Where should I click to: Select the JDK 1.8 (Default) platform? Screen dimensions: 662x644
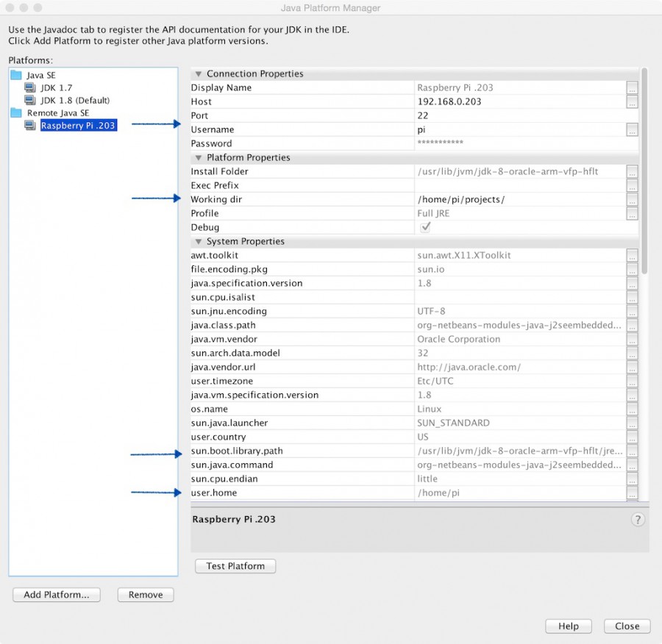click(x=74, y=100)
